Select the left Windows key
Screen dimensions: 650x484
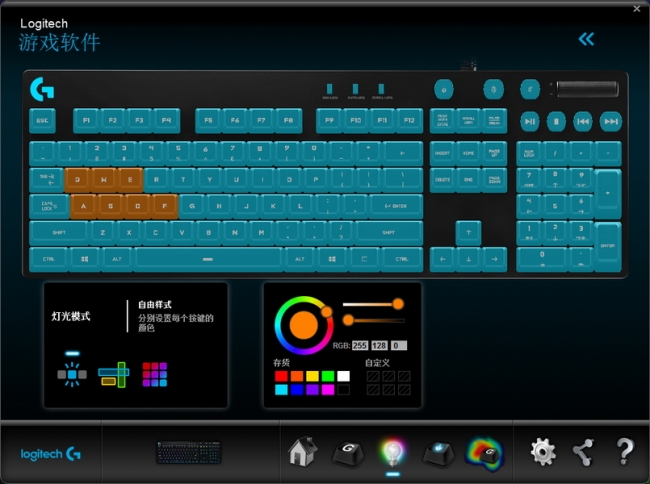coord(85,259)
